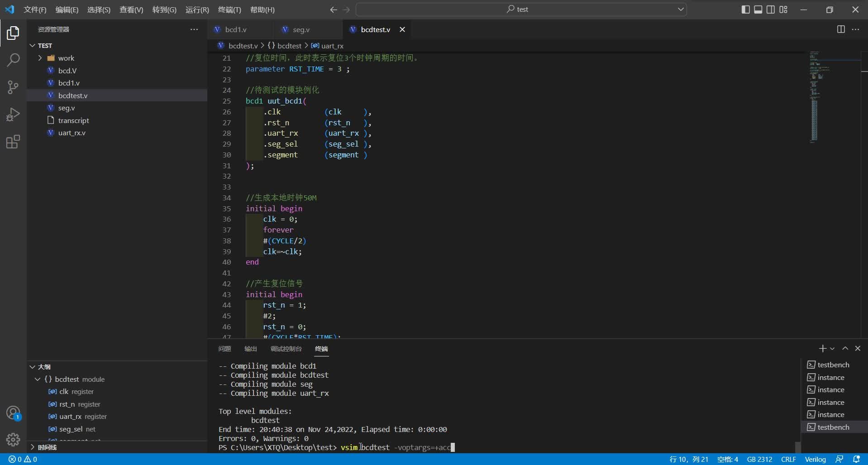The width and height of the screenshot is (868, 465).
Task: Open uart_rx.v in the file explorer
Action: tap(72, 133)
